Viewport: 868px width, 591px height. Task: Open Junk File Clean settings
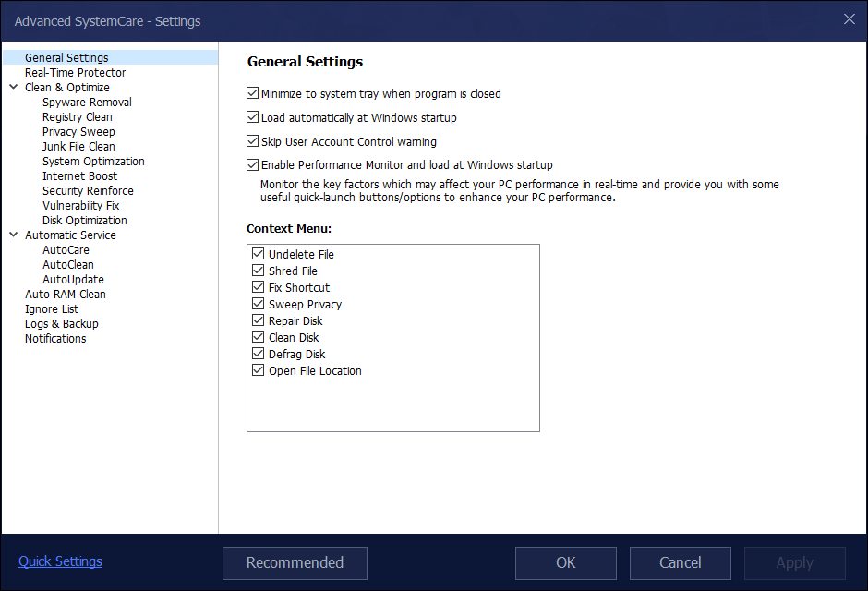pyautogui.click(x=78, y=147)
